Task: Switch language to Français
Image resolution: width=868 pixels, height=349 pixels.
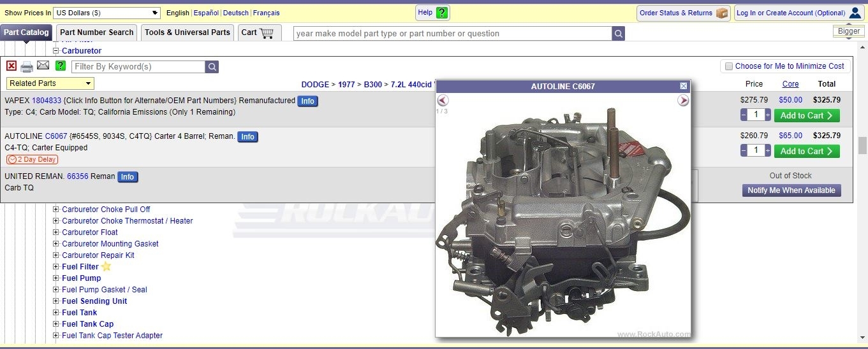Action: 266,13
